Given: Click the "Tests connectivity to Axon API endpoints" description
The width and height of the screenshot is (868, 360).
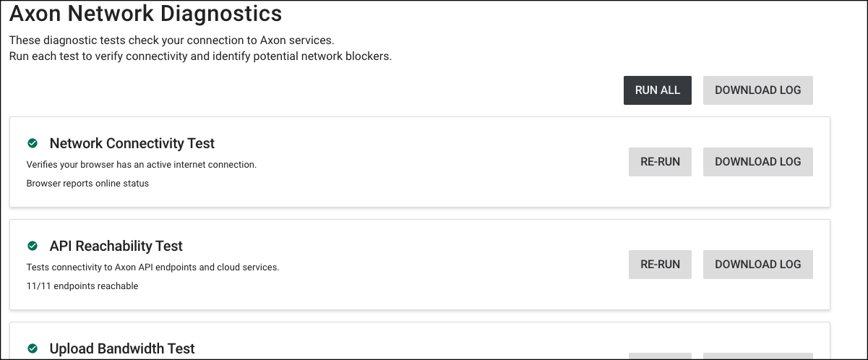Looking at the screenshot, I should point(152,267).
